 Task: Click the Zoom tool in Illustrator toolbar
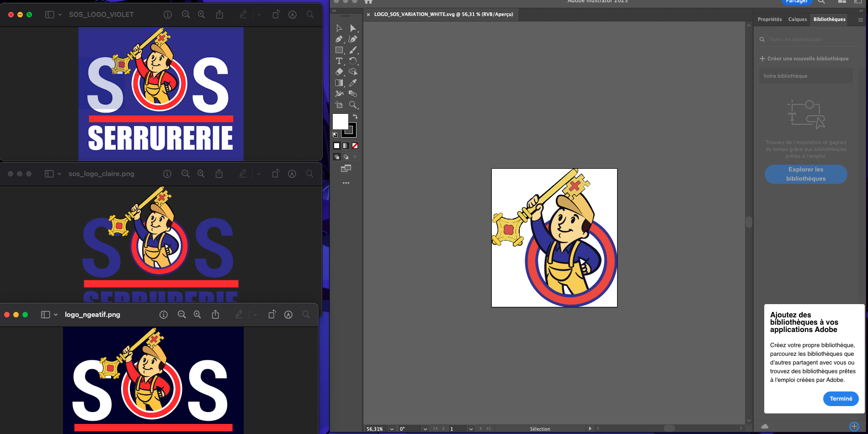(x=352, y=105)
